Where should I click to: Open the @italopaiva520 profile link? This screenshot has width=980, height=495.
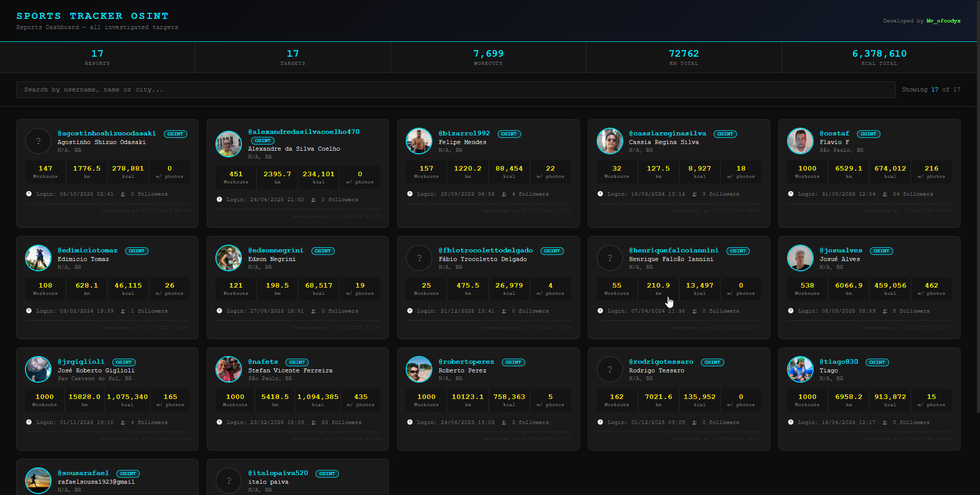pyautogui.click(x=278, y=473)
